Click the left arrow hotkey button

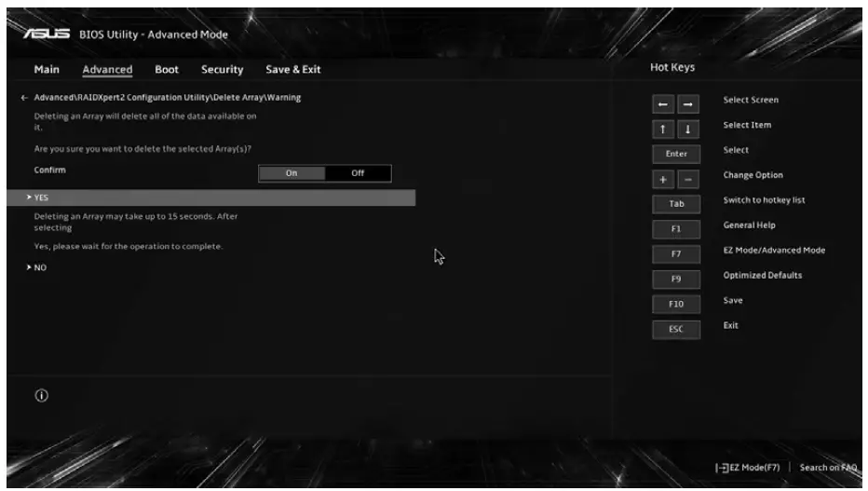click(x=662, y=104)
